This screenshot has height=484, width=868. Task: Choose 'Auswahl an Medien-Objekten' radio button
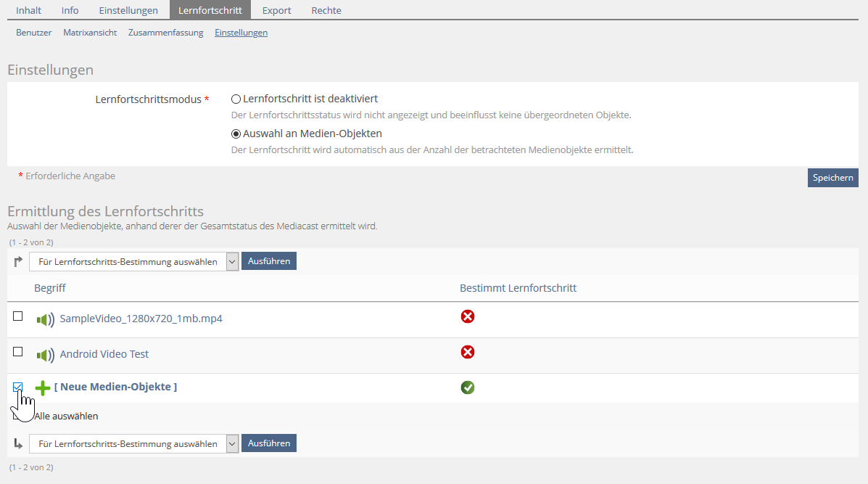pos(236,134)
